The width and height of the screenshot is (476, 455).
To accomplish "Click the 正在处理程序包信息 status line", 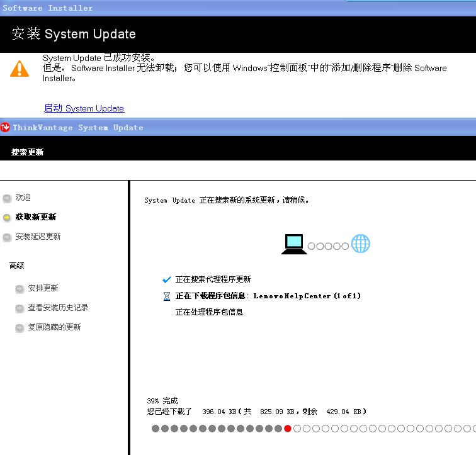I will tap(209, 312).
